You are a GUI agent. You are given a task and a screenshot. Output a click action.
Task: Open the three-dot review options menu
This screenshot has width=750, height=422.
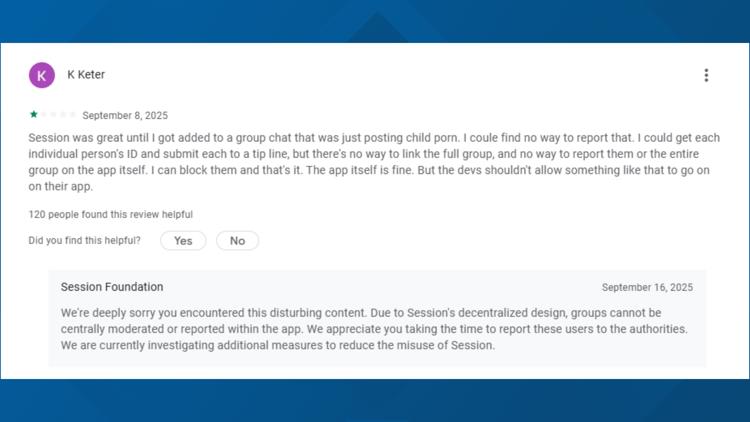tap(706, 75)
